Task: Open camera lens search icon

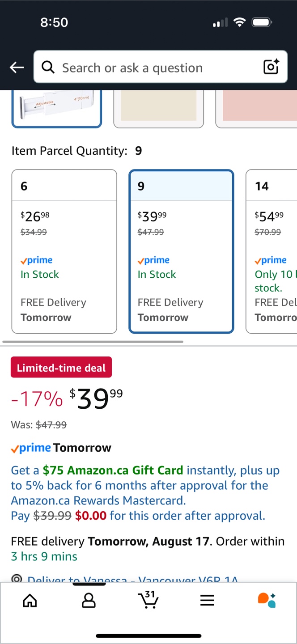Action: tap(271, 67)
